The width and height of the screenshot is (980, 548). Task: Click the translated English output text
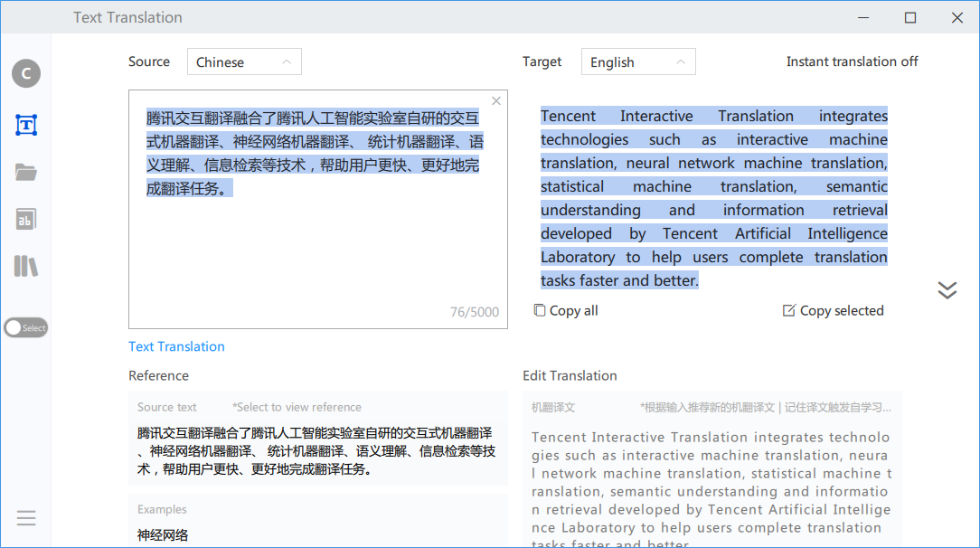click(x=713, y=198)
